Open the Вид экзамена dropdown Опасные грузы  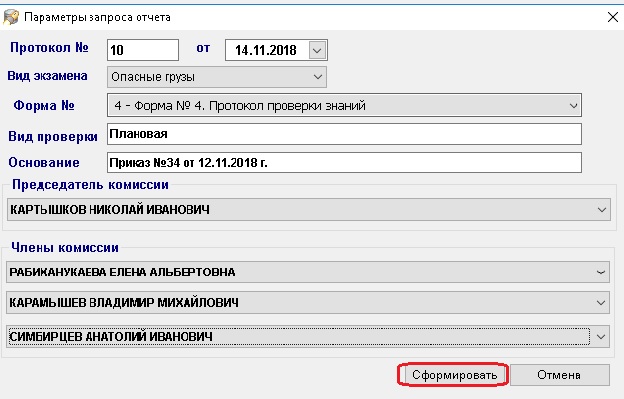(x=217, y=77)
